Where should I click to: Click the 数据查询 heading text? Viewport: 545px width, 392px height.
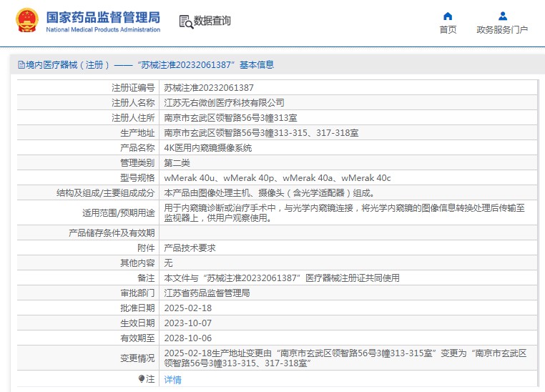212,21
